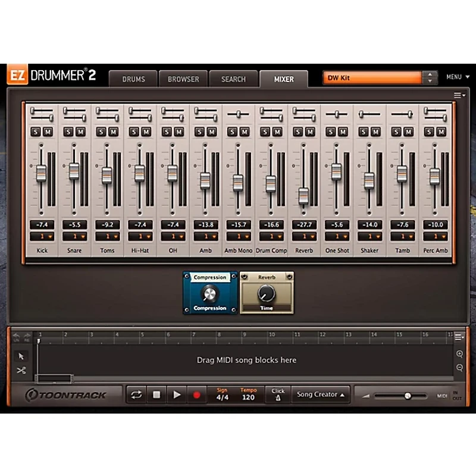Solo the Kick channel

coord(36,130)
